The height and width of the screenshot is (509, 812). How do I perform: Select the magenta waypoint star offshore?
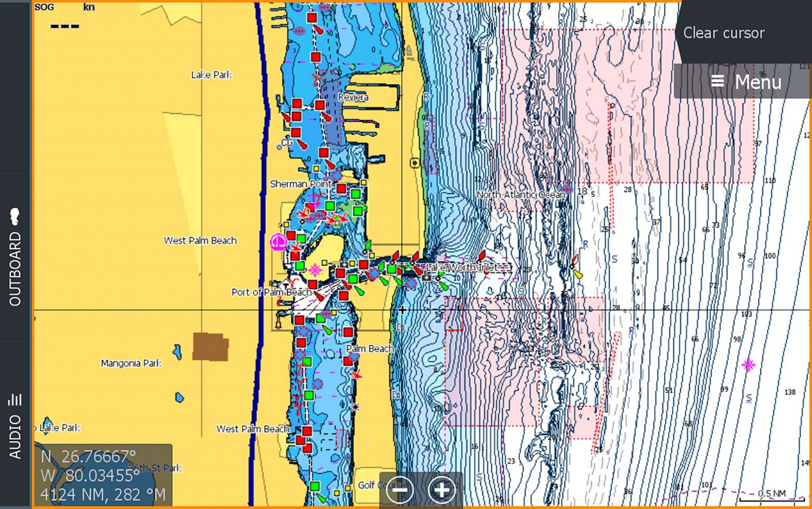[x=748, y=365]
